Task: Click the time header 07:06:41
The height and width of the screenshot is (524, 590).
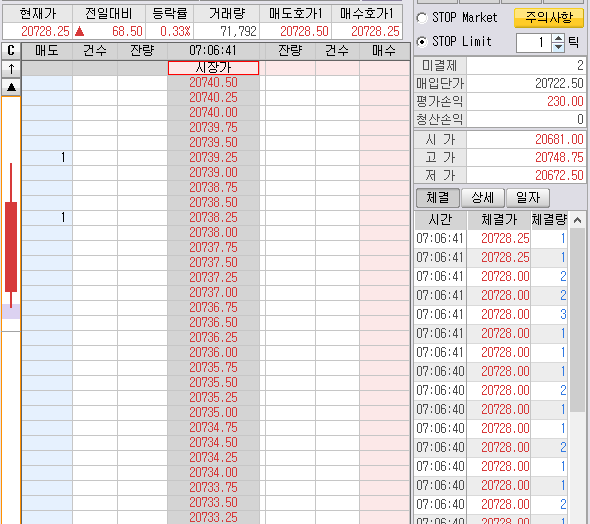Action: (213, 50)
